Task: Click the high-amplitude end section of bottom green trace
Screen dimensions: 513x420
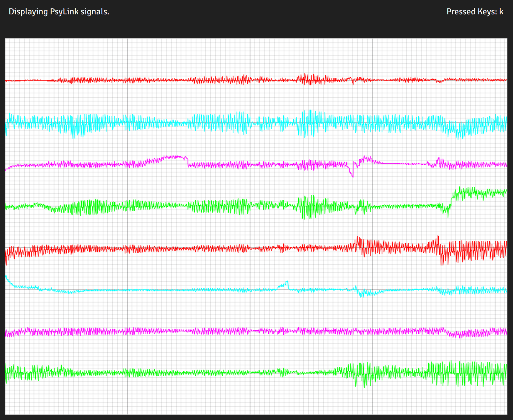Action: 467,373
